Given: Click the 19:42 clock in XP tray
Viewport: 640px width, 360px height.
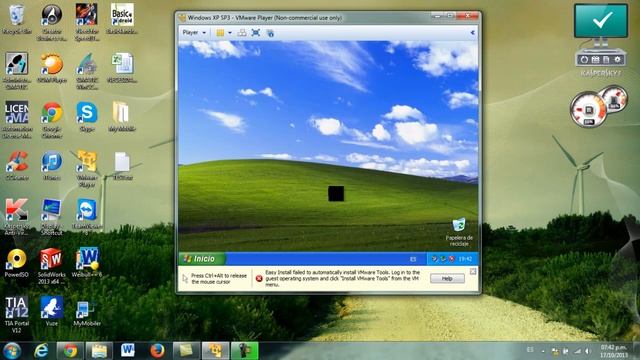Looking at the screenshot, I should click(x=465, y=259).
